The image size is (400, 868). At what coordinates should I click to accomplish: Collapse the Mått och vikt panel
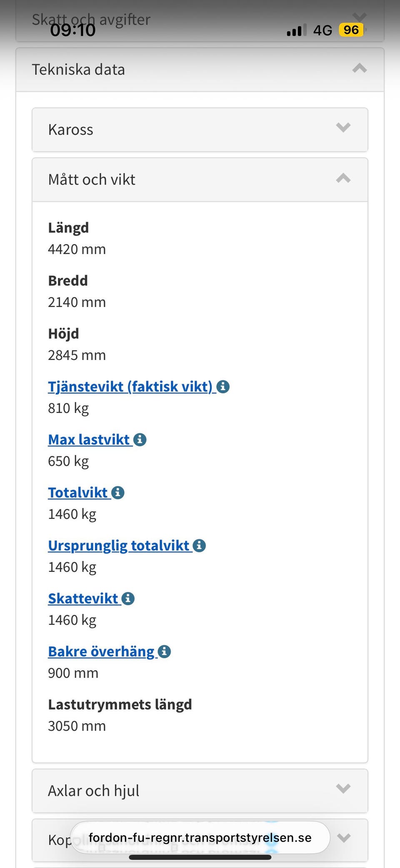pyautogui.click(x=343, y=179)
